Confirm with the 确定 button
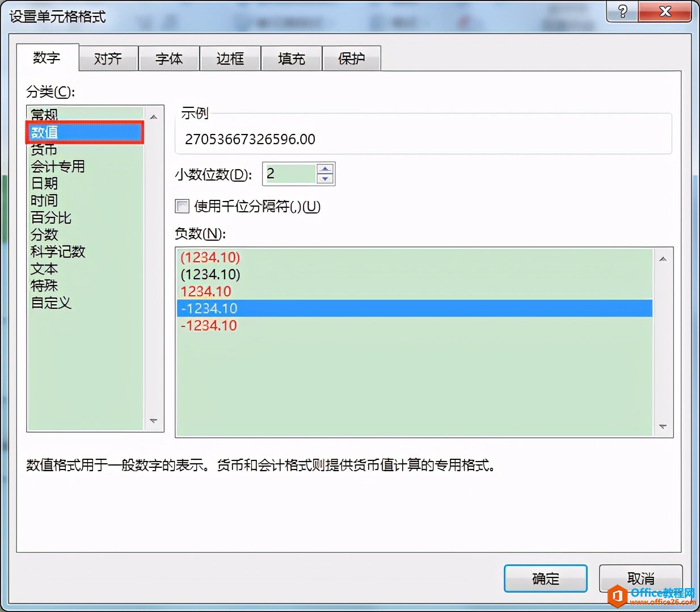This screenshot has width=700, height=612. tap(546, 579)
